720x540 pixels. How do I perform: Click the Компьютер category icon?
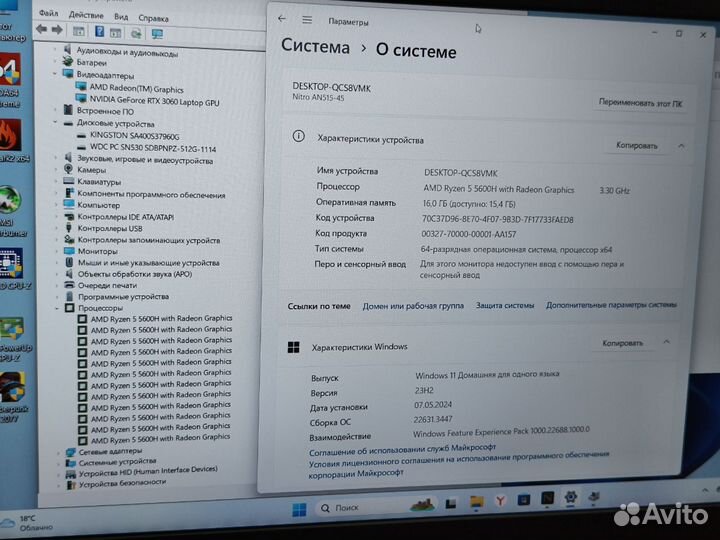click(69, 204)
